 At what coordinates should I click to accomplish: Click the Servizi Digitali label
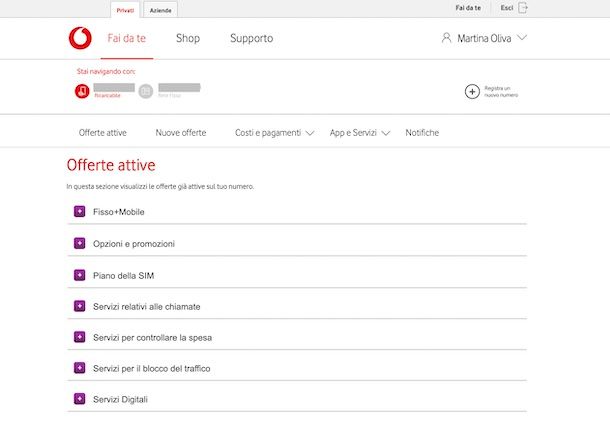click(x=120, y=399)
